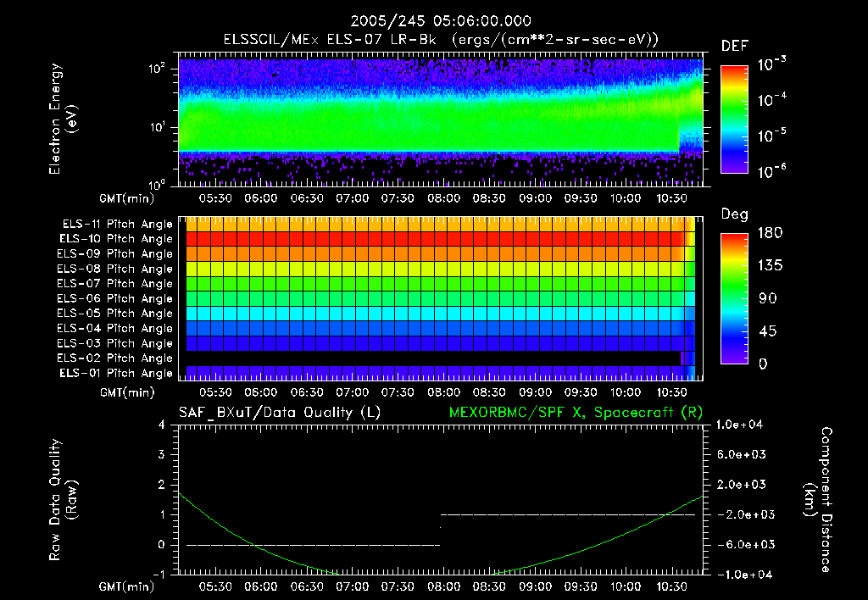The height and width of the screenshot is (600, 868).
Task: Click 07:00 time tick under the pitch angle panel
Action: click(x=352, y=392)
